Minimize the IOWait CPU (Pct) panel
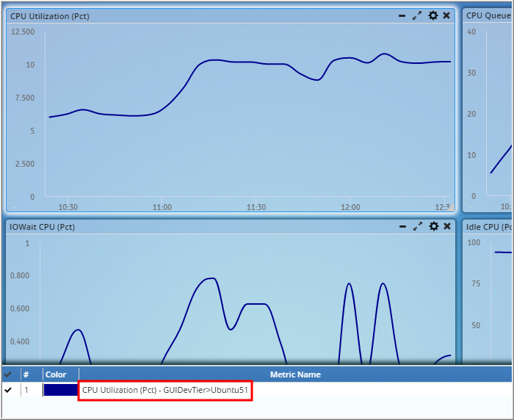Image resolution: width=514 pixels, height=420 pixels. 402,226
